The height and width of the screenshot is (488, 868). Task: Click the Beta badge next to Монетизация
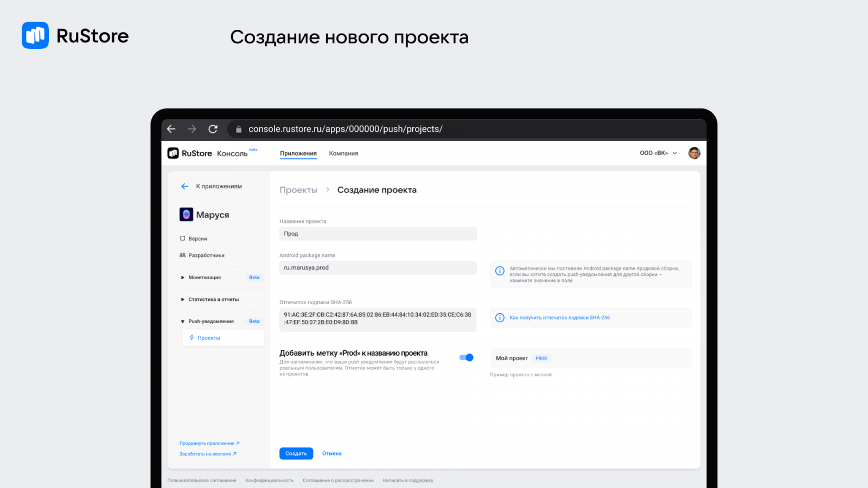tap(254, 278)
